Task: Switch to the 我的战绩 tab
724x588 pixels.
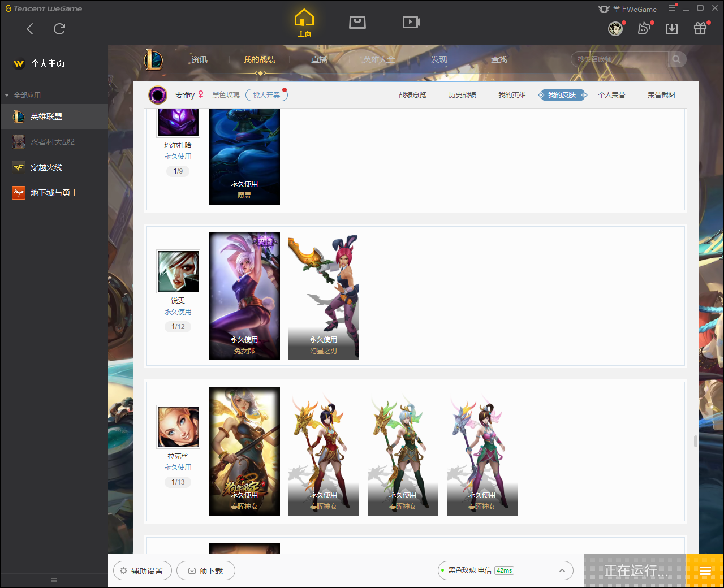Action: [x=259, y=59]
